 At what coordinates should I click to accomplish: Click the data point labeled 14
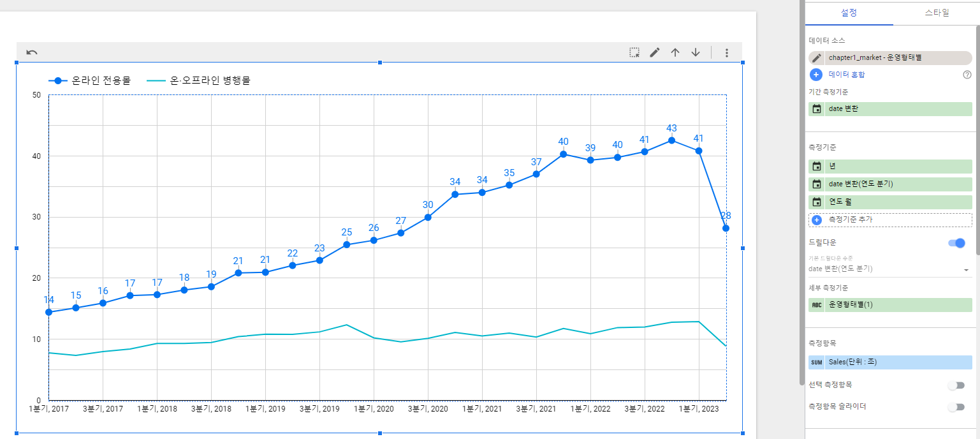[x=49, y=312]
